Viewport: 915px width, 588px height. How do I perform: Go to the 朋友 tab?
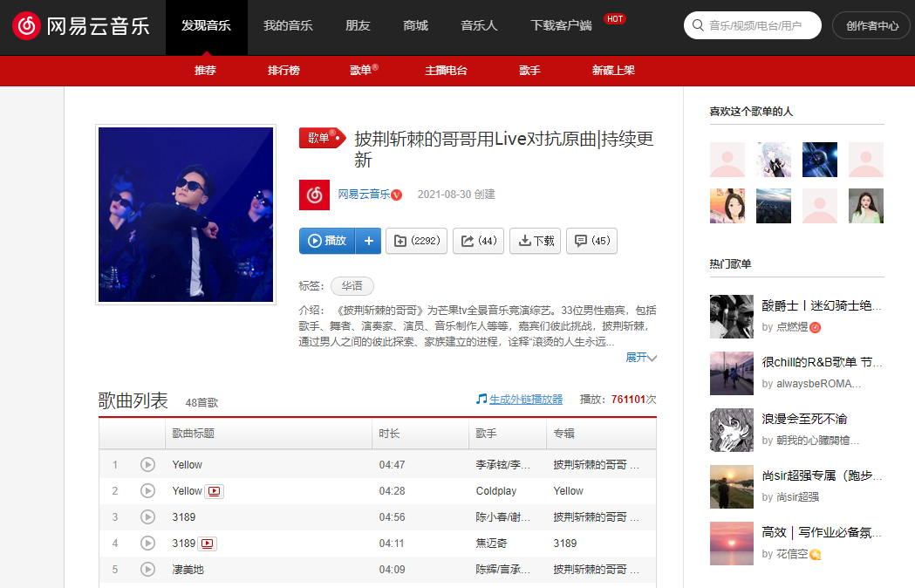point(358,26)
